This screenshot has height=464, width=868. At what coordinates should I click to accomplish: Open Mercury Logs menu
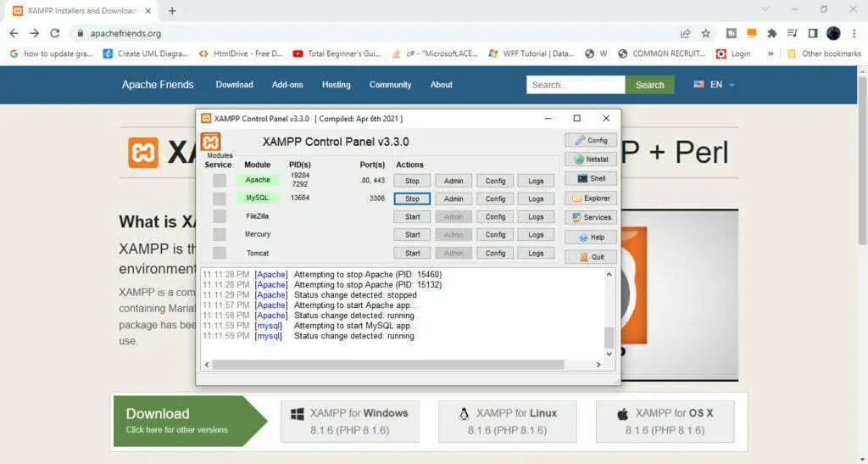pos(536,235)
